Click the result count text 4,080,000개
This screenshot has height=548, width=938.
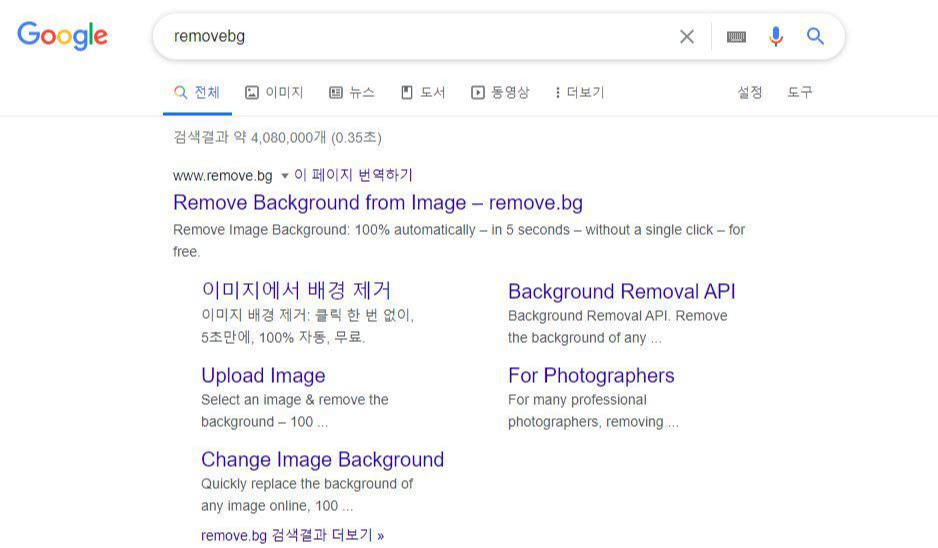coord(288,138)
